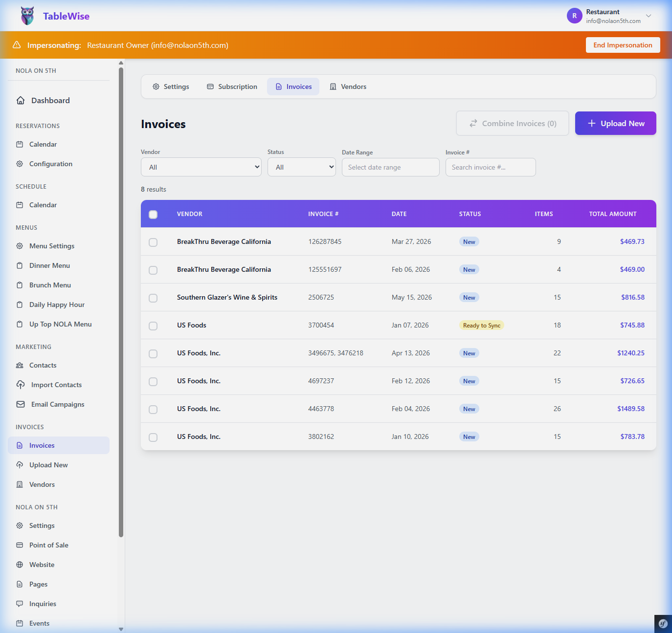Screen dimensions: 672x633
Task: Click the Point of Sale card icon
Action: pyautogui.click(x=20, y=545)
